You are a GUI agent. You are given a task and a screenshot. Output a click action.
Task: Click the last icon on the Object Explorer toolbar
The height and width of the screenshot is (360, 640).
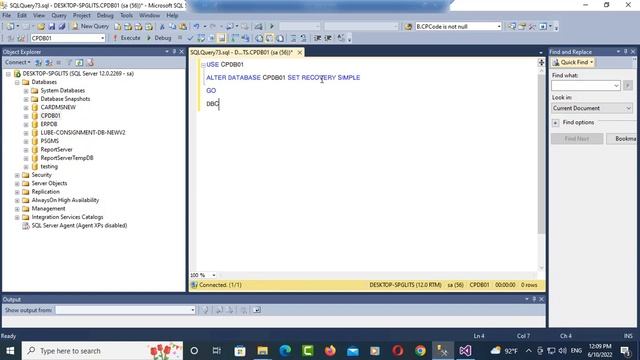click(90, 62)
